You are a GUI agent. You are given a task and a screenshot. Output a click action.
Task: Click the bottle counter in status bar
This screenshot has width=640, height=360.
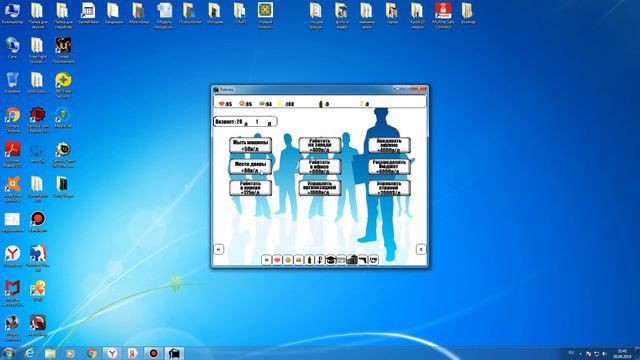pyautogui.click(x=323, y=104)
